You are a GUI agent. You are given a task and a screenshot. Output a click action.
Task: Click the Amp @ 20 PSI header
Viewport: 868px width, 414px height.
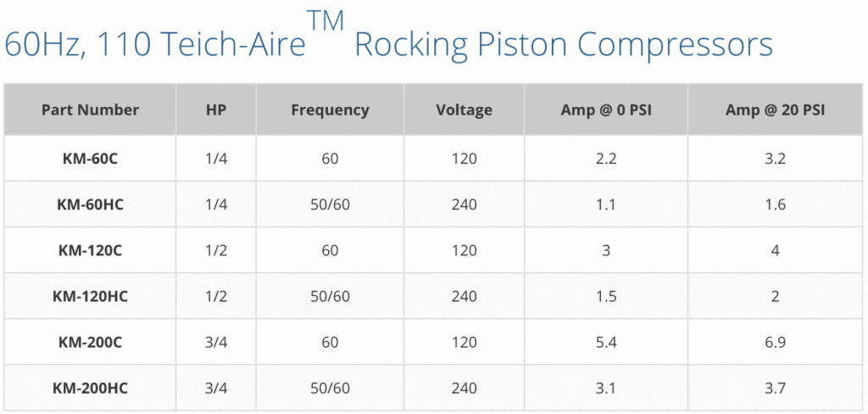[x=775, y=110]
